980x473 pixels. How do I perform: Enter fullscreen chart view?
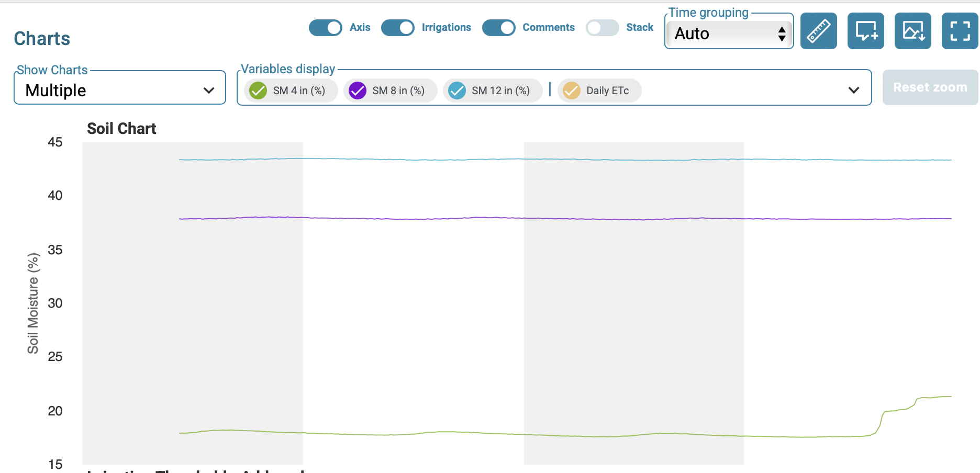960,31
